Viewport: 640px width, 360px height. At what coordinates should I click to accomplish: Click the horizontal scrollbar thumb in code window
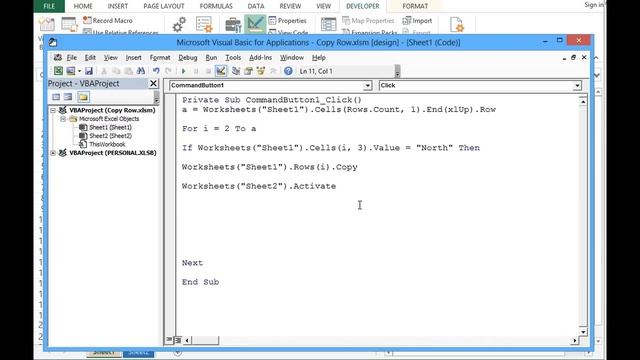click(205, 340)
